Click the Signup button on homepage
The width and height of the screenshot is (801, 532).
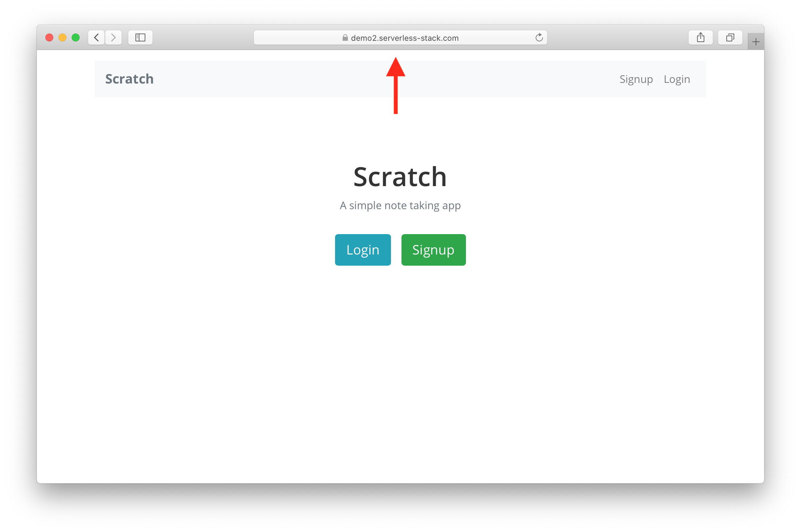[433, 249]
